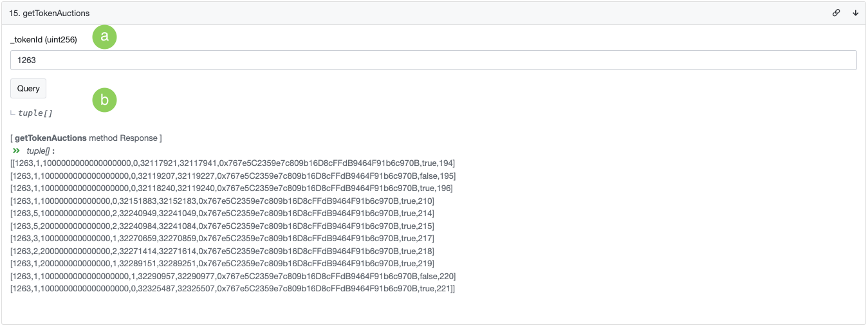Collapse getTokenAuctions with the down arrow
Image resolution: width=868 pixels, height=328 pixels.
click(856, 13)
